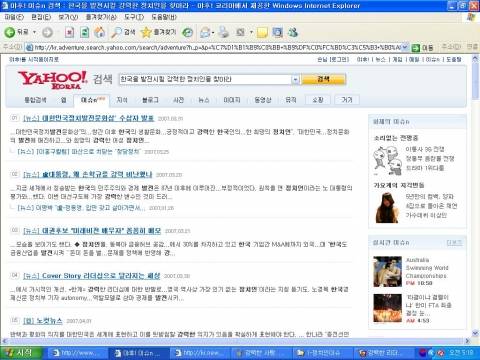
Task: Click the 야후를 시작페이지로 link
Action: tap(34, 60)
